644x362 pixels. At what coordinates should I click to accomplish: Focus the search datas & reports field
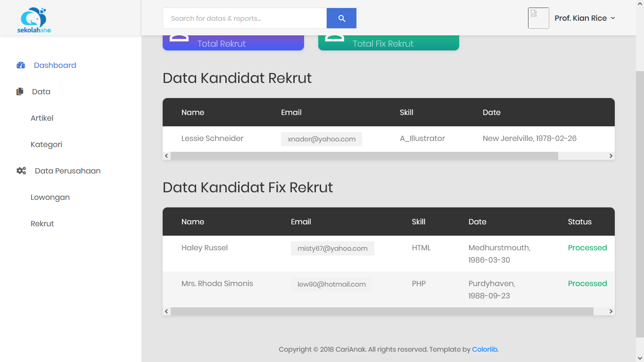(x=244, y=18)
